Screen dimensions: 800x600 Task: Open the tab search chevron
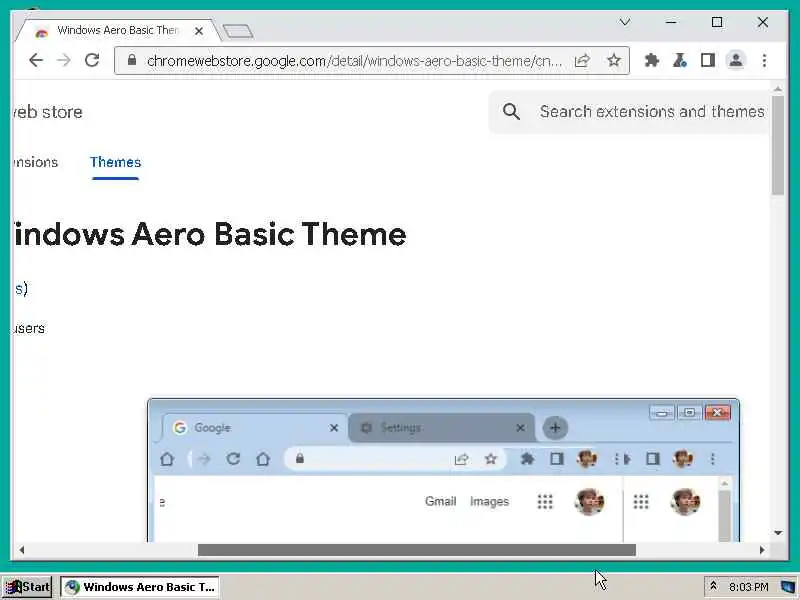pyautogui.click(x=624, y=22)
